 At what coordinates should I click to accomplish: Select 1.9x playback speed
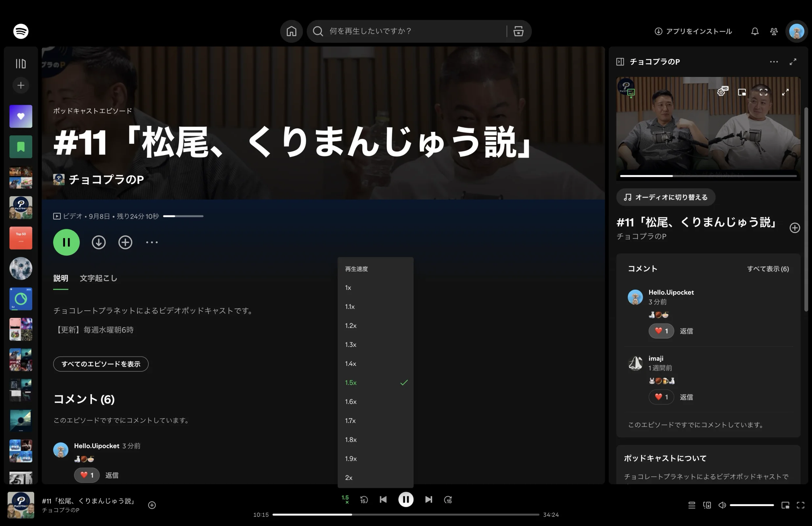tap(375, 458)
